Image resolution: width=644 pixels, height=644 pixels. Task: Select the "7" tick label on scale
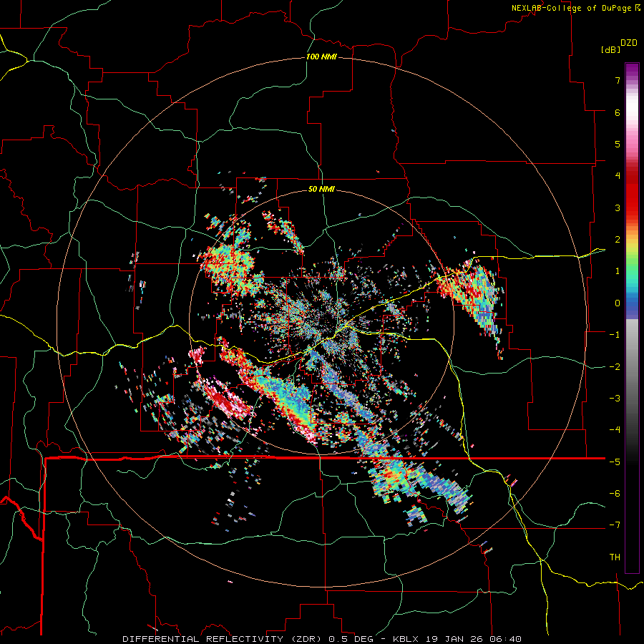point(618,80)
